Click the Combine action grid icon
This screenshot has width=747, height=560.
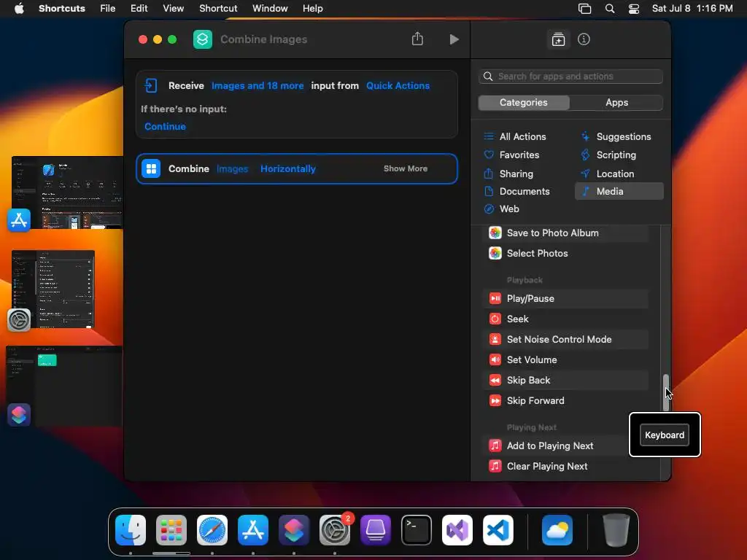[x=151, y=168]
